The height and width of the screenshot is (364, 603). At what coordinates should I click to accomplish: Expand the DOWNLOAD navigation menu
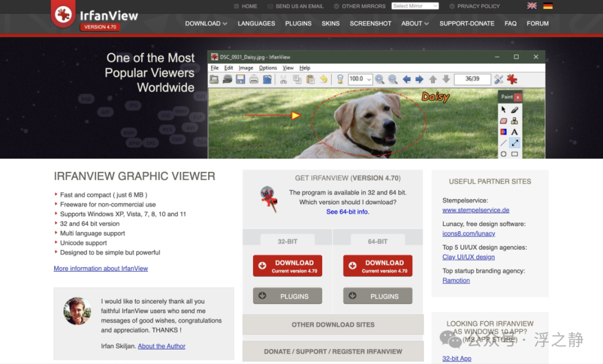click(x=206, y=23)
